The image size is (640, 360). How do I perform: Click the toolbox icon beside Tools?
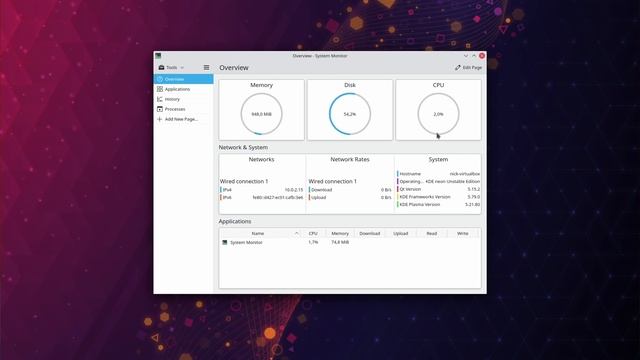tap(161, 67)
